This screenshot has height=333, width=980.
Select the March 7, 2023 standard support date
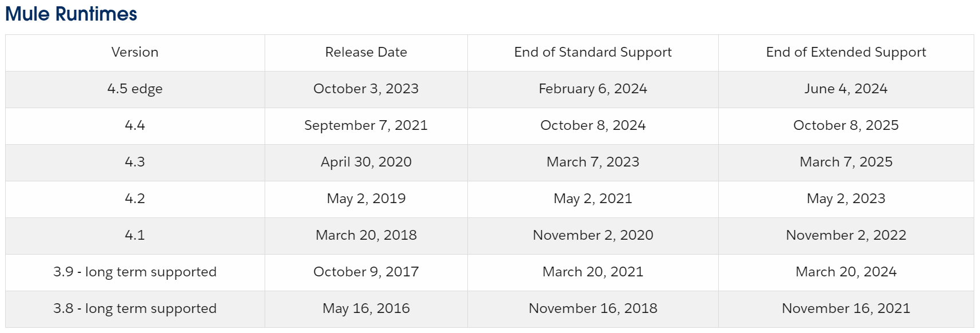point(593,162)
